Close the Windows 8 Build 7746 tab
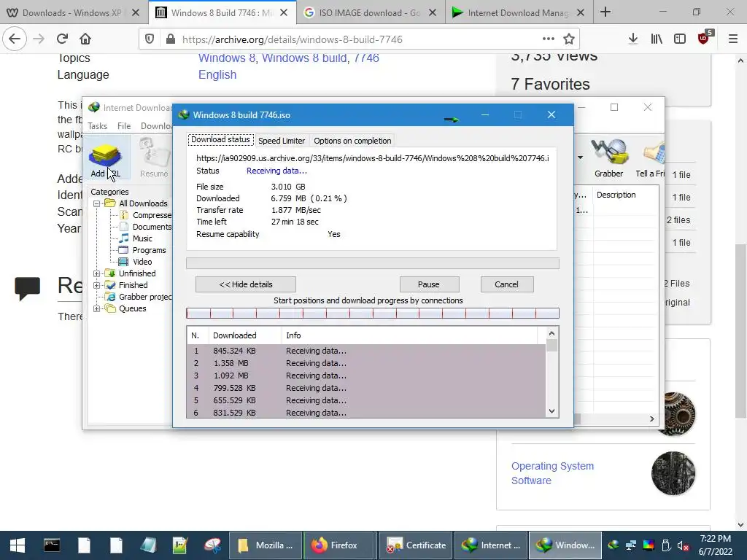Viewport: 747px width, 560px height. click(284, 13)
